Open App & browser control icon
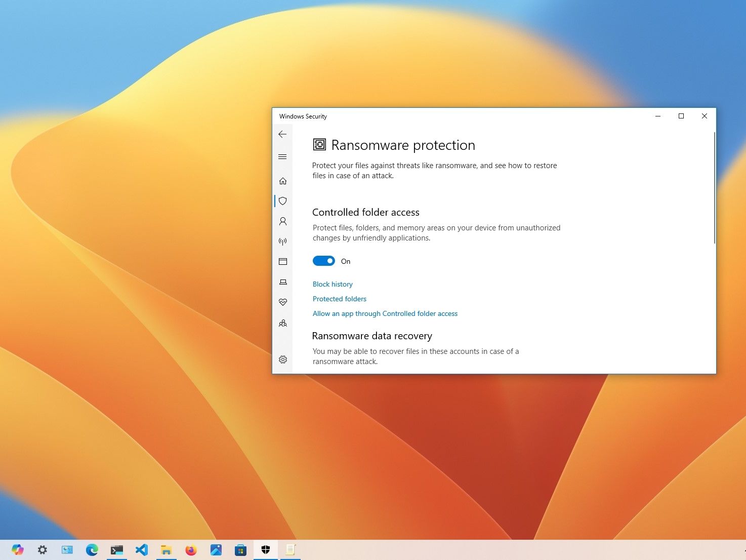 click(x=283, y=262)
